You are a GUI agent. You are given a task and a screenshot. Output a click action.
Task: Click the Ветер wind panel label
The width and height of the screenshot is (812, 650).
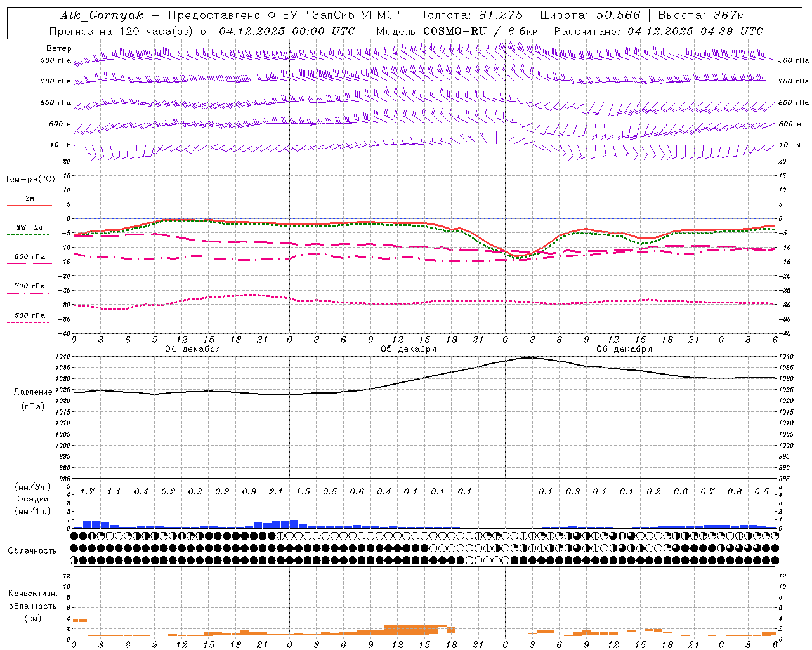59,48
